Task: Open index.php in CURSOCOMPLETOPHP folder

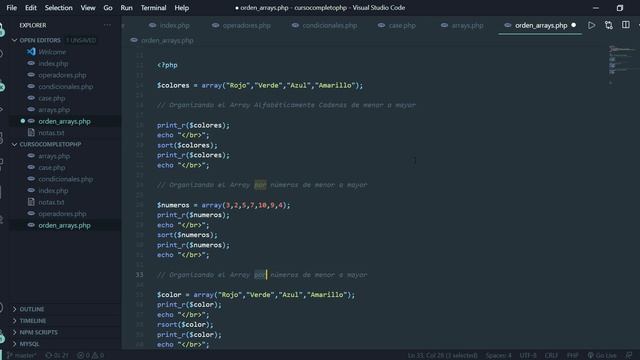Action: click(65, 191)
